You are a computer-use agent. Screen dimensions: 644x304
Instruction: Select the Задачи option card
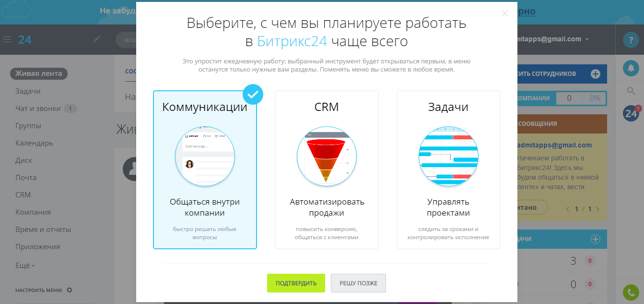pos(448,169)
